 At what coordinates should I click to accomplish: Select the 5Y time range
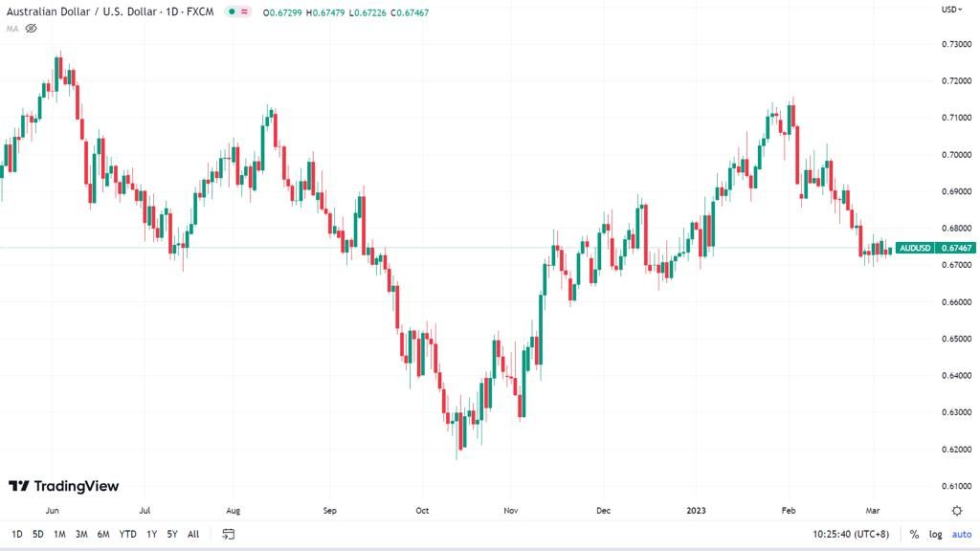[x=172, y=534]
